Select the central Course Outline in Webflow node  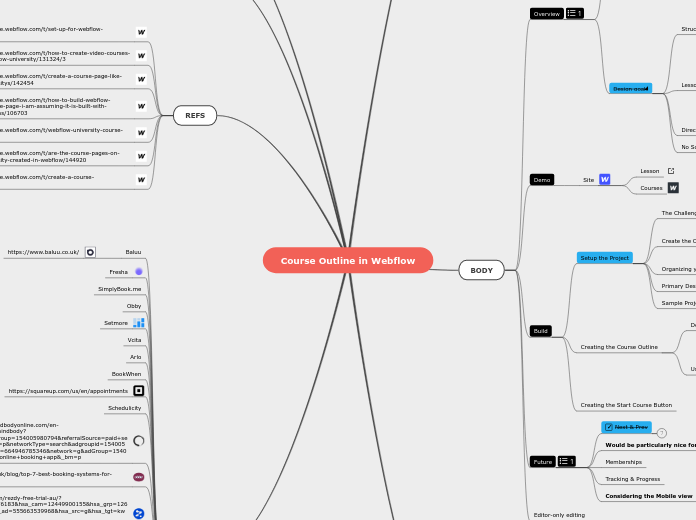(348, 260)
